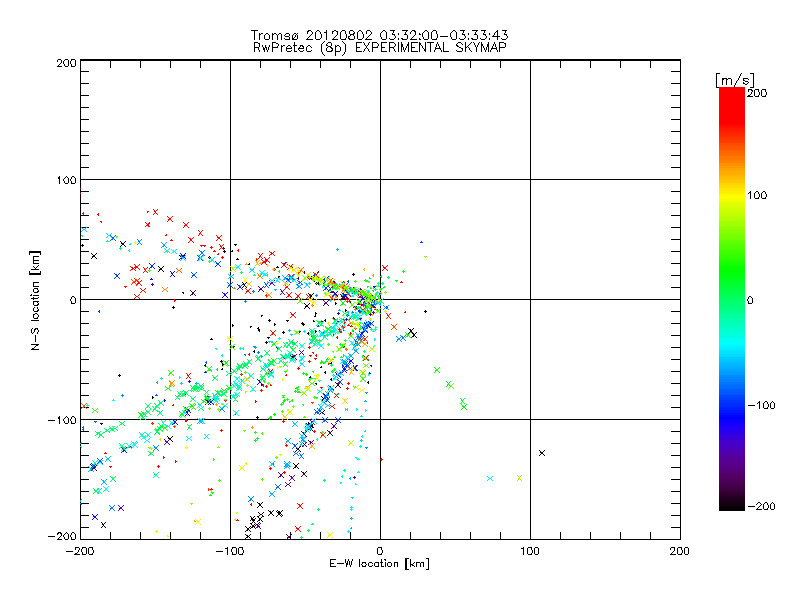Click the subtitle 'RwPretec (8p) EXPERIMENTAL SKYMAP'
The height and width of the screenshot is (600, 800).
380,48
